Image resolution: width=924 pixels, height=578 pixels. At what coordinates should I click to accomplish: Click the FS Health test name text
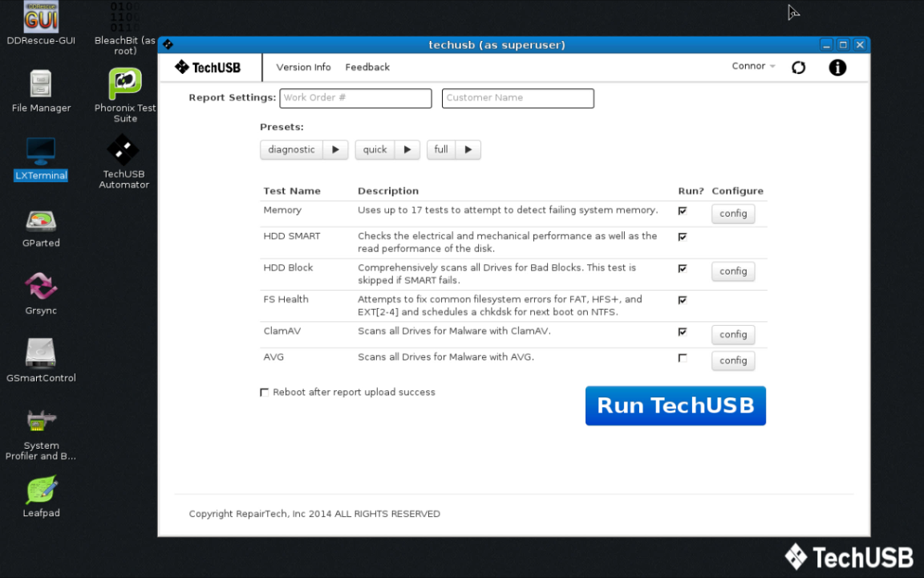click(x=286, y=299)
